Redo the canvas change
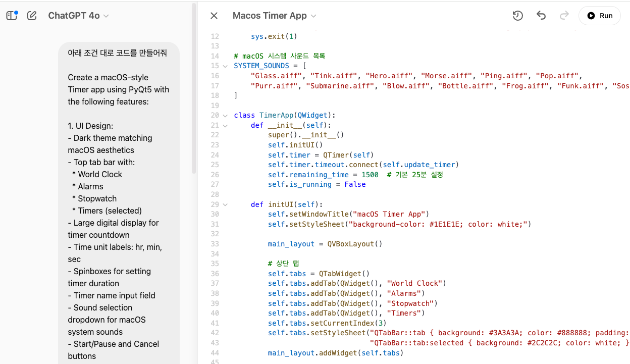 click(564, 16)
